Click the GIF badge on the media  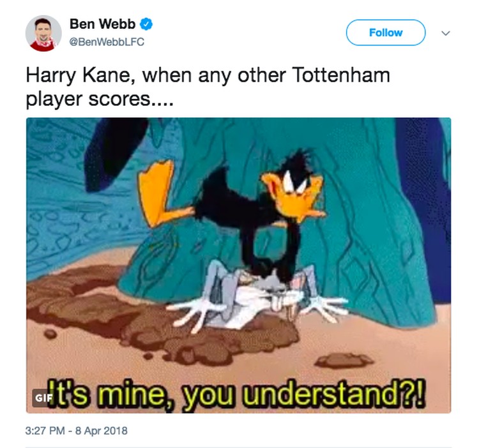42,398
